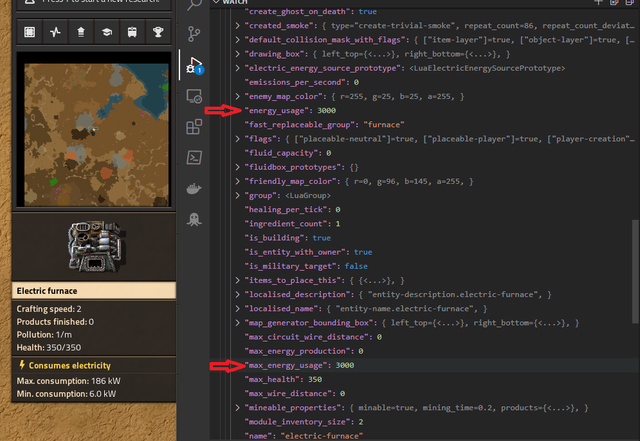Select the "max_energy_usage": 3000 row
Viewport: 640px width, 441px height.
coord(424,365)
